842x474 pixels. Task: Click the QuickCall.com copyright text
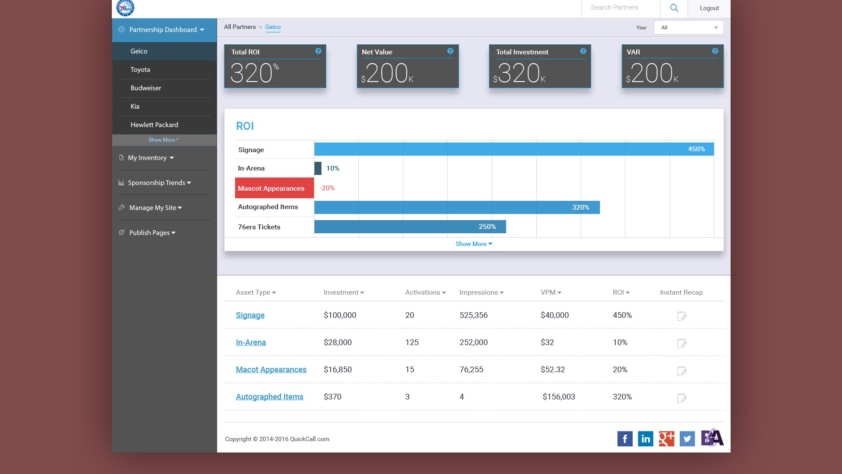point(277,439)
